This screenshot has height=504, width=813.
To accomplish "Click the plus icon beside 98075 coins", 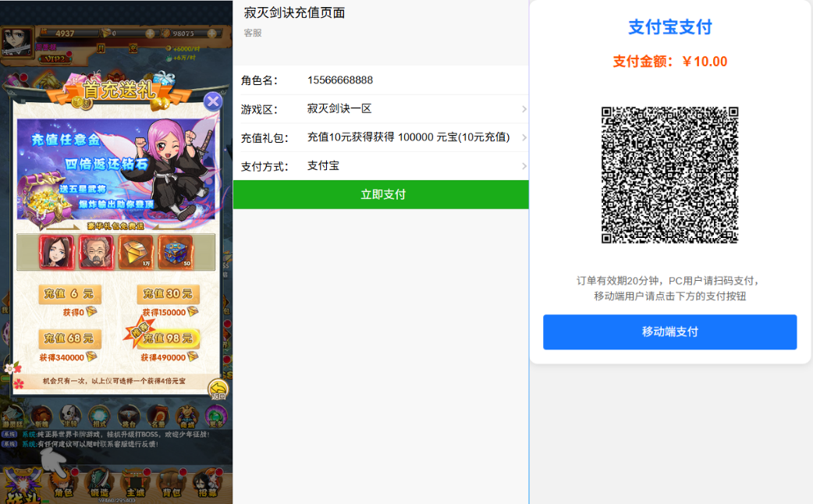I will point(212,34).
